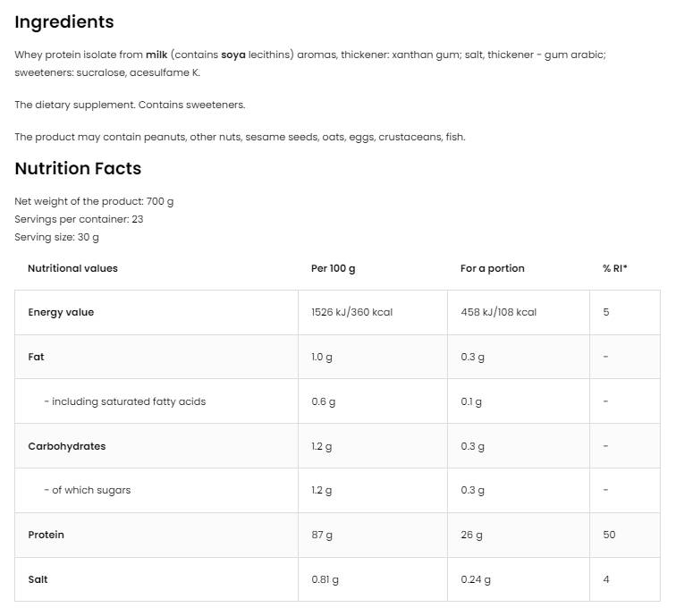
Task: Click the Serving size: 30 g line
Action: pyautogui.click(x=56, y=237)
